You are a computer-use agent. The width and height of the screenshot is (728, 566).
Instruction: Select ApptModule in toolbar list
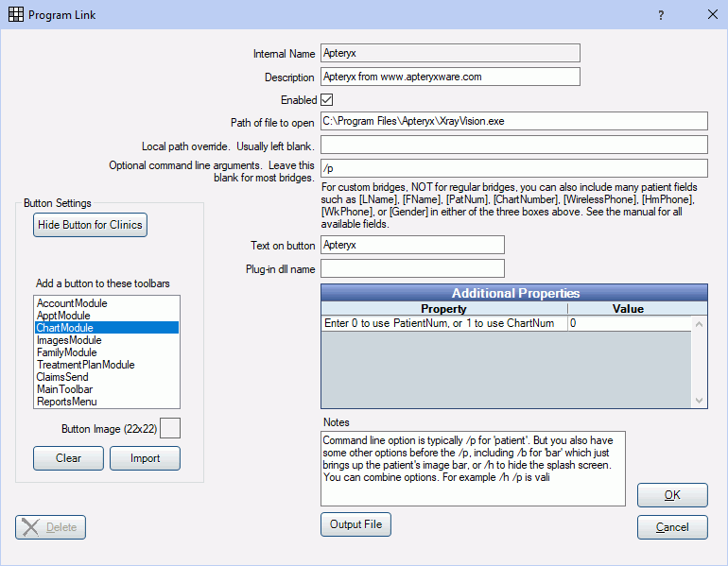(x=107, y=316)
